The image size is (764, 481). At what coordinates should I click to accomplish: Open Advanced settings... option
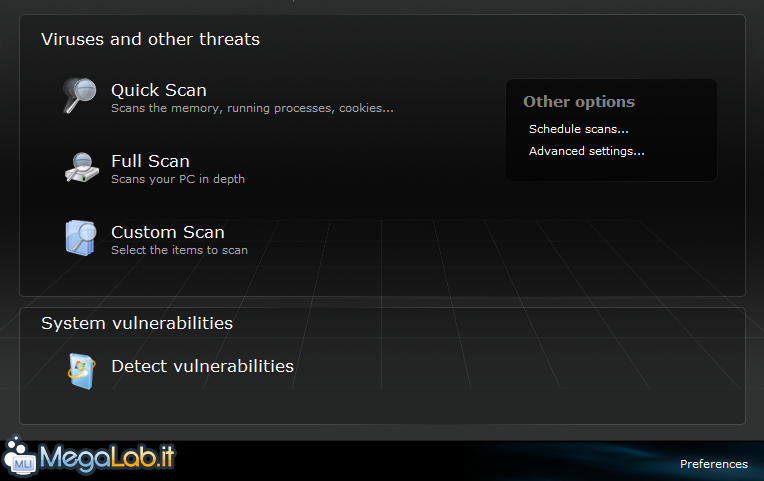click(587, 151)
